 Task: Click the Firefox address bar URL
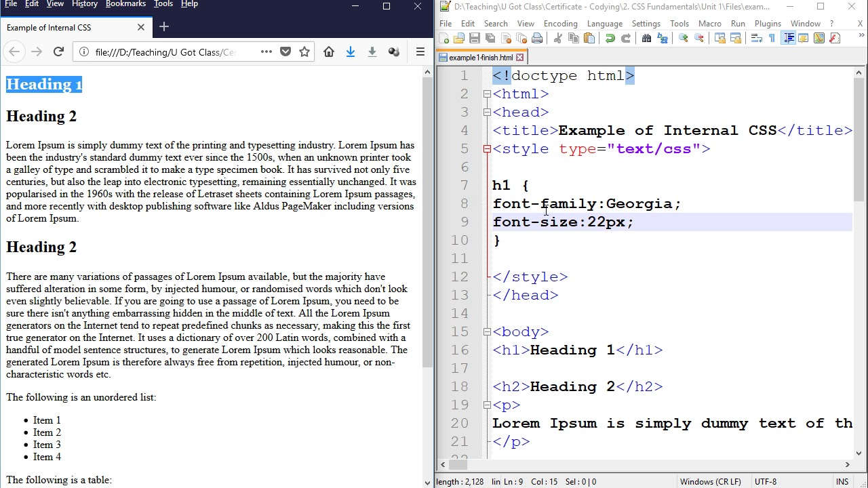165,52
